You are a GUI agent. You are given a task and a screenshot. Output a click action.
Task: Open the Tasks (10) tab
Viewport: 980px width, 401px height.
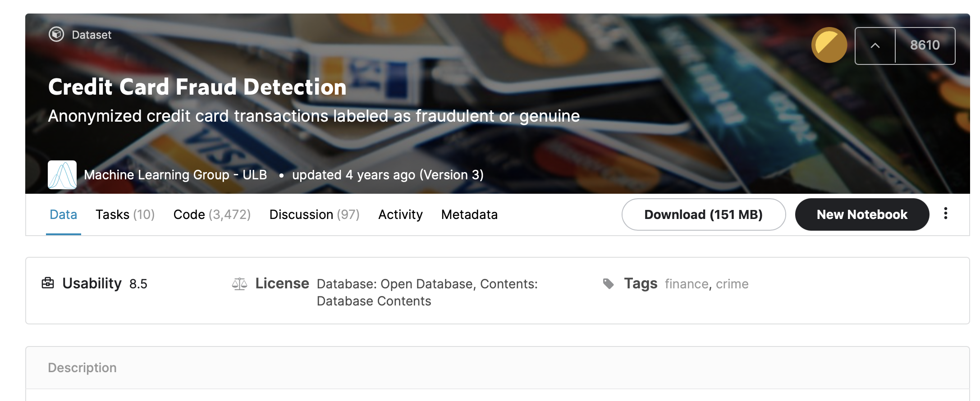tap(125, 214)
